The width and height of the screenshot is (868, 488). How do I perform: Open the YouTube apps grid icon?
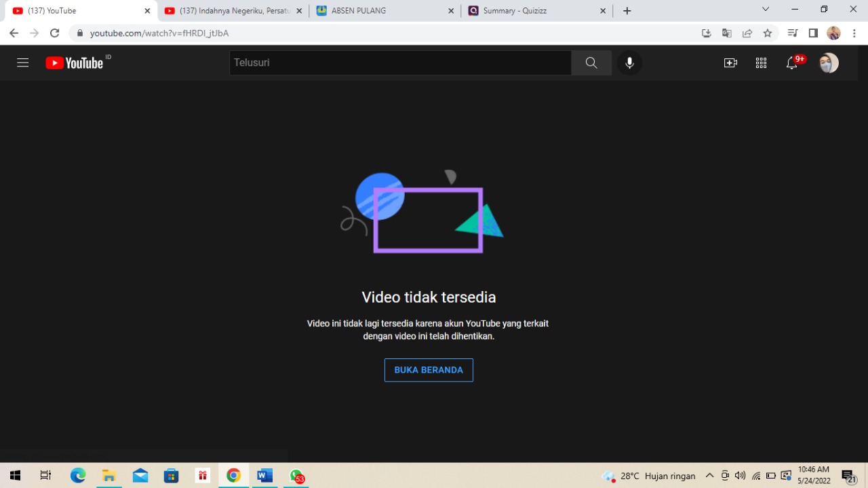761,62
